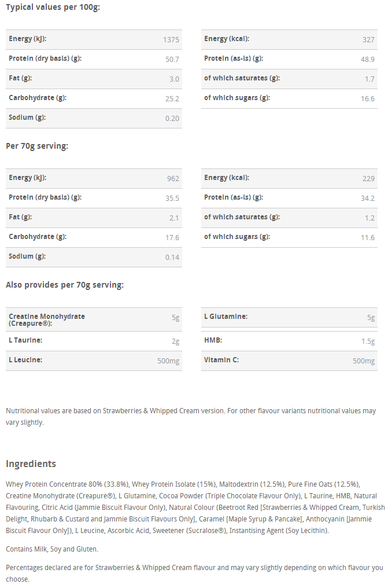
Task: Click the Vitamin C 500mg row
Action: pos(289,361)
